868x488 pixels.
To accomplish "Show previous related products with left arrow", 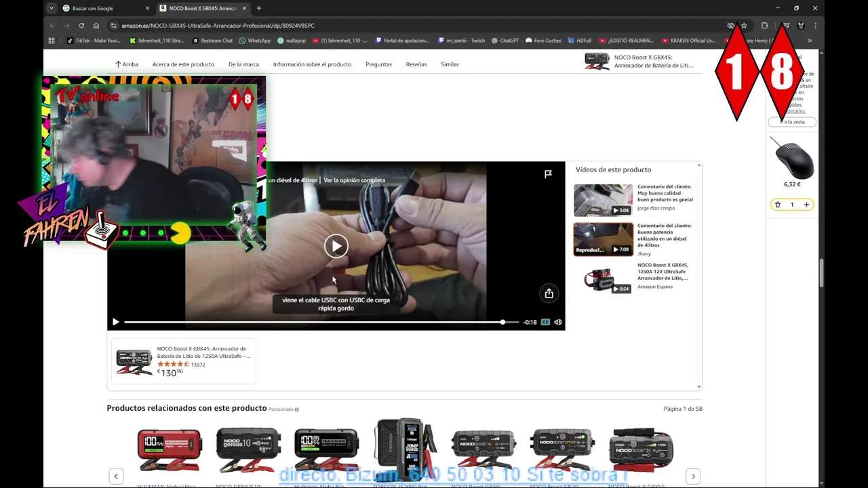I will (x=116, y=476).
